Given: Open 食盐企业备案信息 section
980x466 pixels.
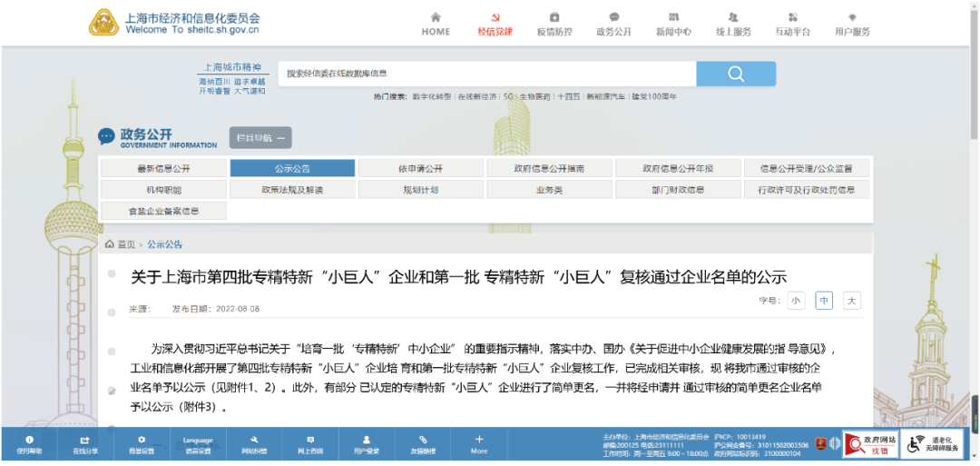Looking at the screenshot, I should click(x=163, y=211).
